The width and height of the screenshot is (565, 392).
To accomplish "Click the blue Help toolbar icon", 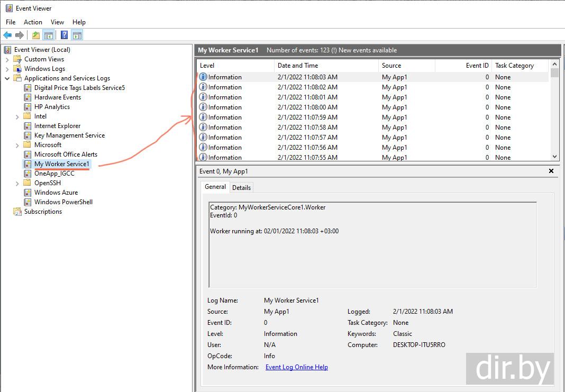I will pos(64,35).
